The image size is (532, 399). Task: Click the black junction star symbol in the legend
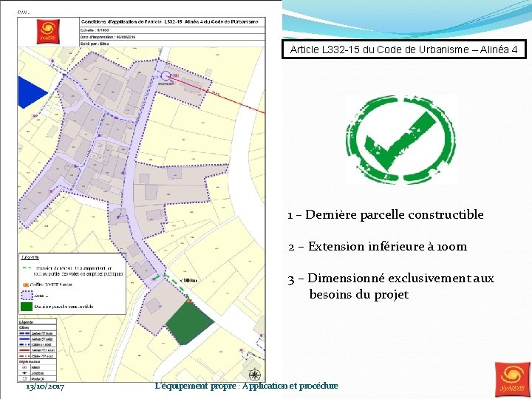(x=24, y=373)
